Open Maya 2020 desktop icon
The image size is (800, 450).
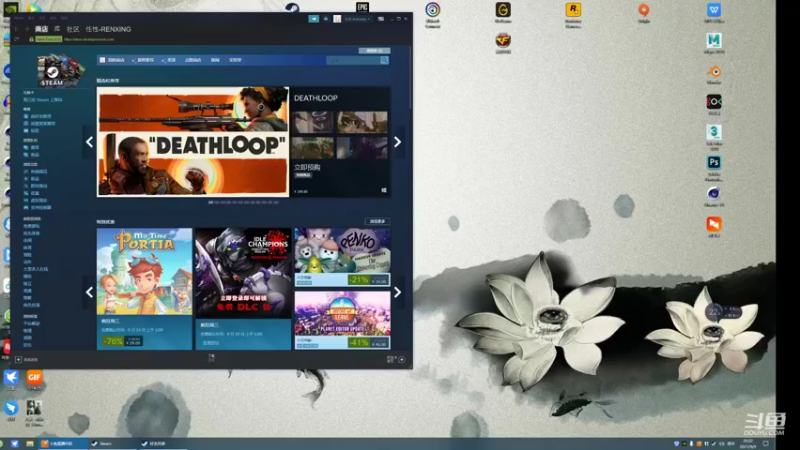(714, 43)
